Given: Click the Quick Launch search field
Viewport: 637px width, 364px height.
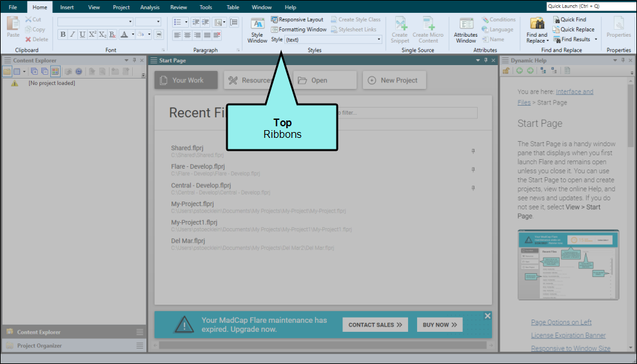Looking at the screenshot, I should coord(591,6).
